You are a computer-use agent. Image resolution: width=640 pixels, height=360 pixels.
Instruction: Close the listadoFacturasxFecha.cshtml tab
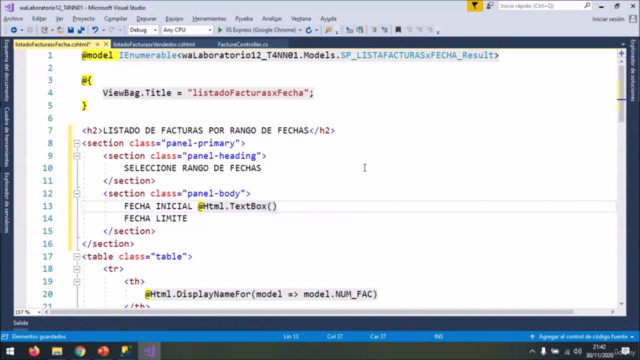coord(106,44)
